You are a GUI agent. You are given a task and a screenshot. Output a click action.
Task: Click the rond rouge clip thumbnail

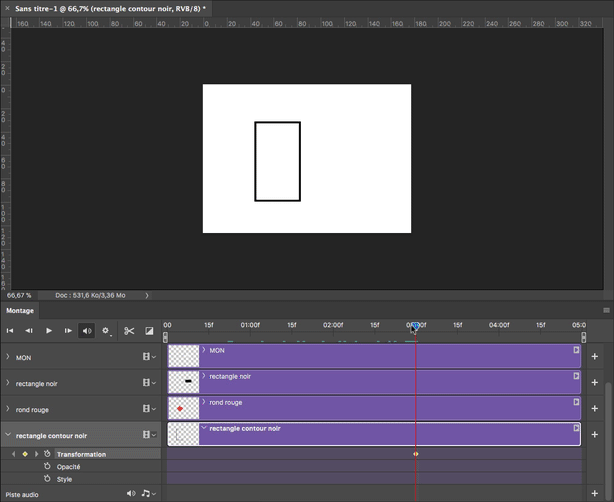pyautogui.click(x=184, y=408)
